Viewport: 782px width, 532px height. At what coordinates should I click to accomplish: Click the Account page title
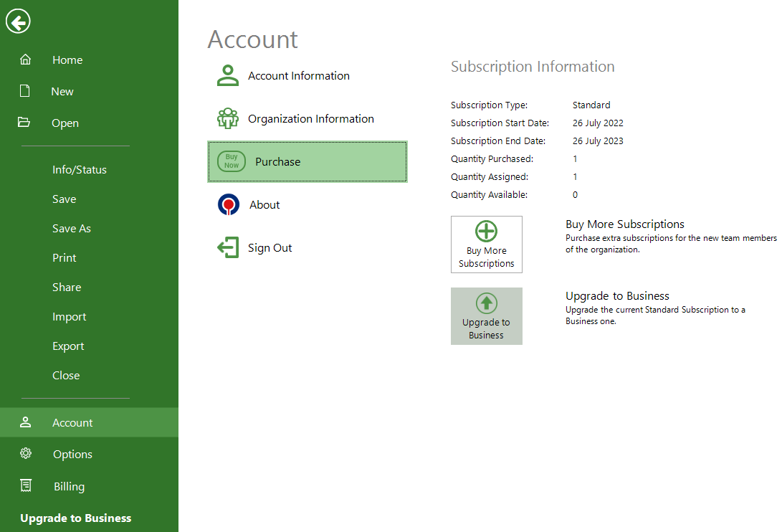pos(252,39)
